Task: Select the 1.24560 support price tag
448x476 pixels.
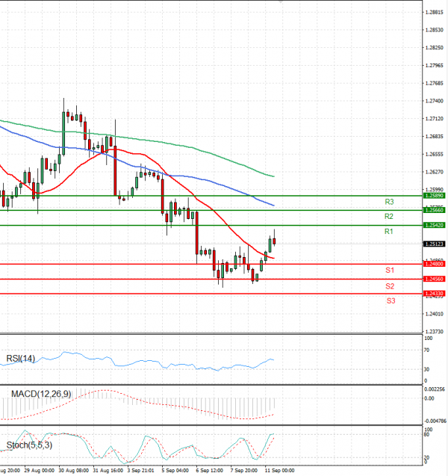Action: [x=435, y=279]
